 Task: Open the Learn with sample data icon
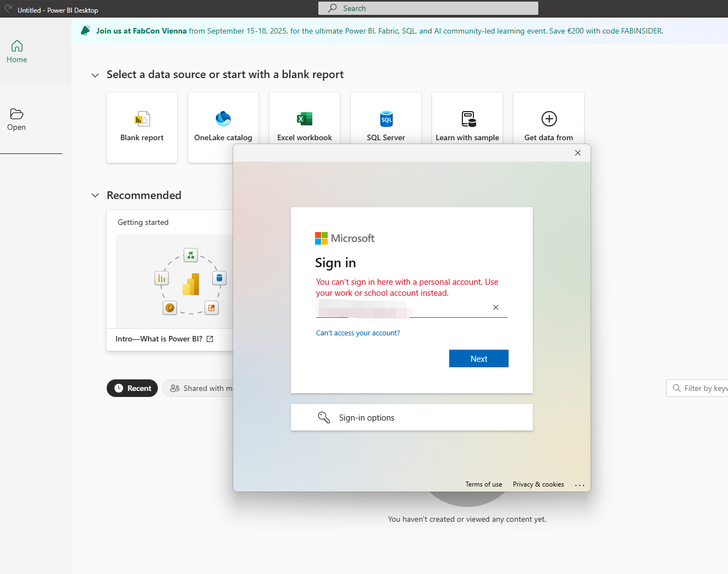468,119
